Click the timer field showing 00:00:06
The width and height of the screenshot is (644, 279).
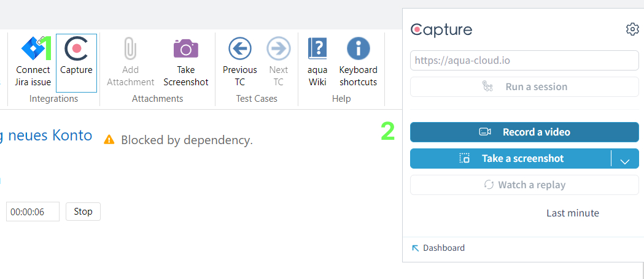[x=33, y=212]
